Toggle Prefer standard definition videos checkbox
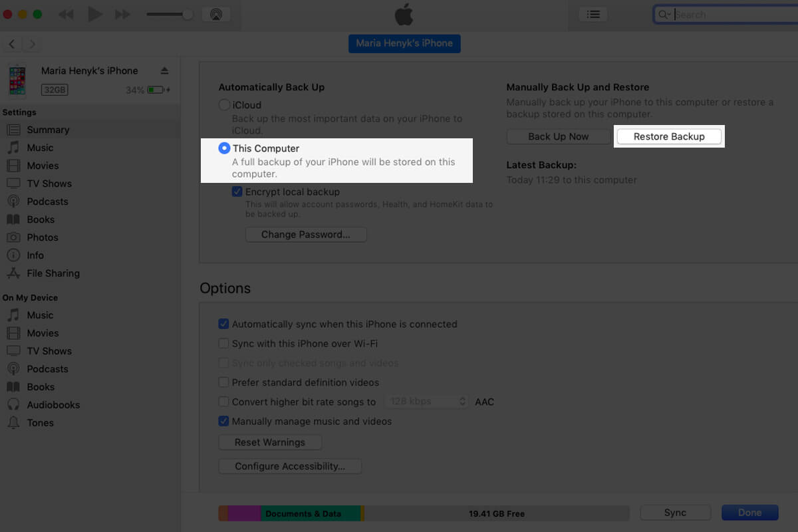The width and height of the screenshot is (798, 532). click(223, 382)
